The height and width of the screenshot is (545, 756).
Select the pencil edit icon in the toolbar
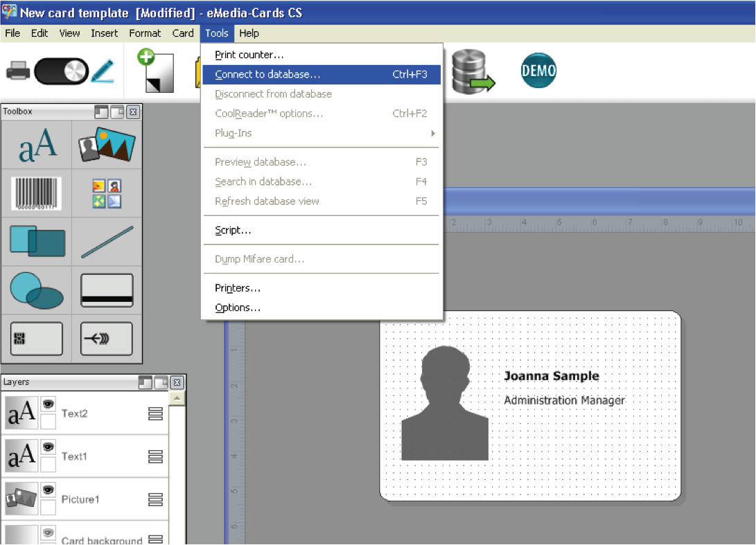pyautogui.click(x=103, y=71)
